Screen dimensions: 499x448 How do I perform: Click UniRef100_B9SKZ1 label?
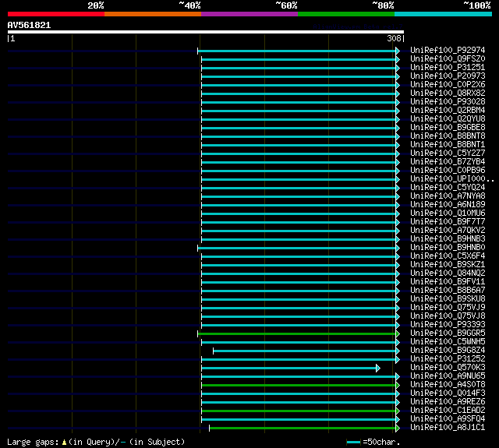(448, 265)
